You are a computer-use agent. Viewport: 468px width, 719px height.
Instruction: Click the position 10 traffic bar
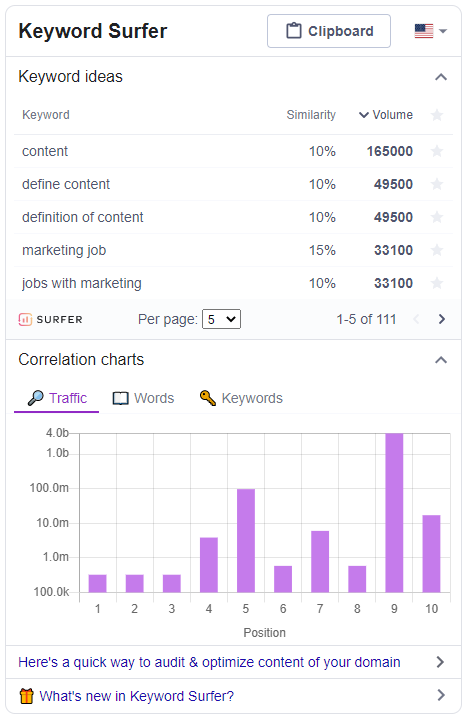[x=431, y=553]
